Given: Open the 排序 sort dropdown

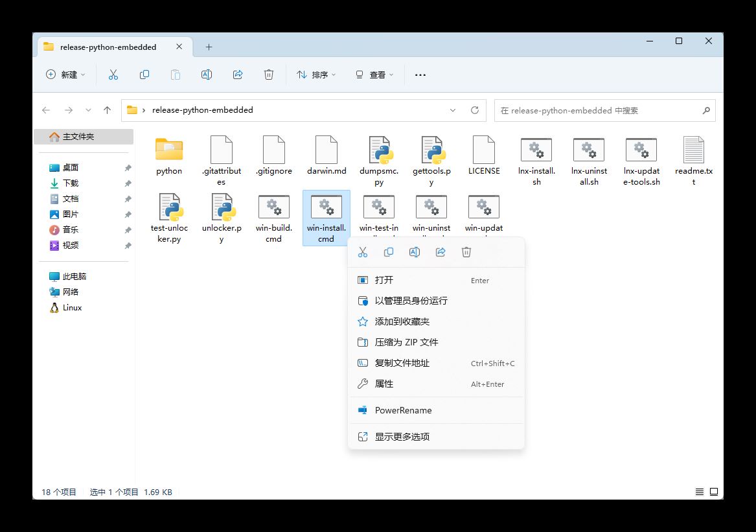Looking at the screenshot, I should pyautogui.click(x=316, y=75).
